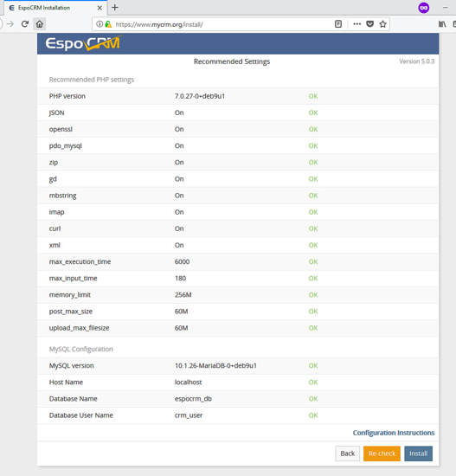Click the 'openssl' row label

[61, 129]
